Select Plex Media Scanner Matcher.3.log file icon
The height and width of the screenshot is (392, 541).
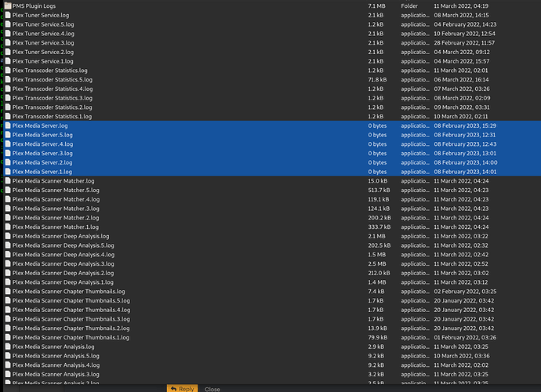tap(8, 209)
